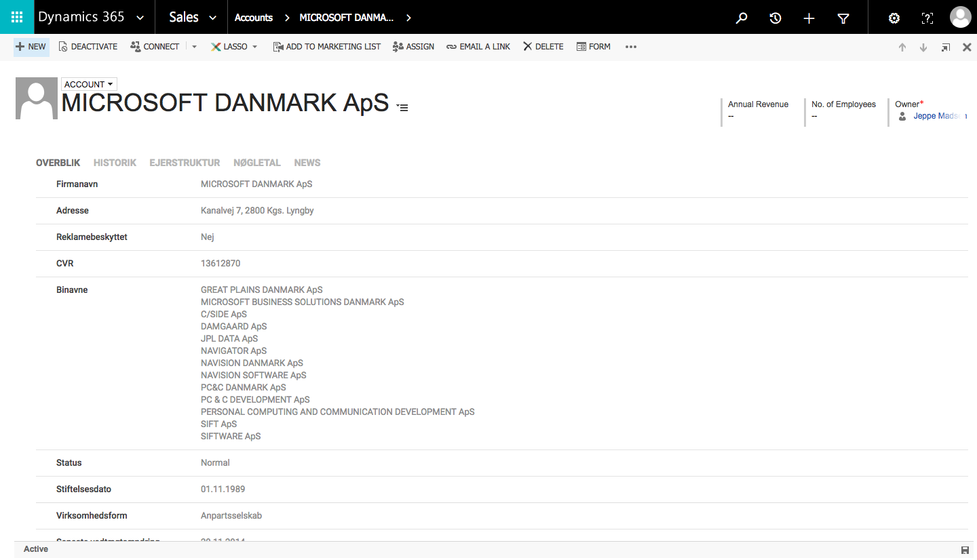Viewport: 977px width, 560px height.
Task: Switch to the NEWS tab
Action: coord(307,163)
